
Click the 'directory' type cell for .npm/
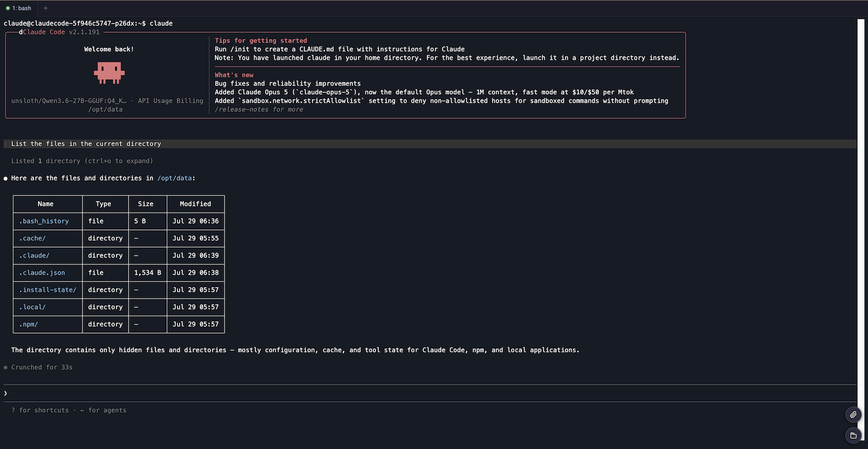tap(105, 324)
